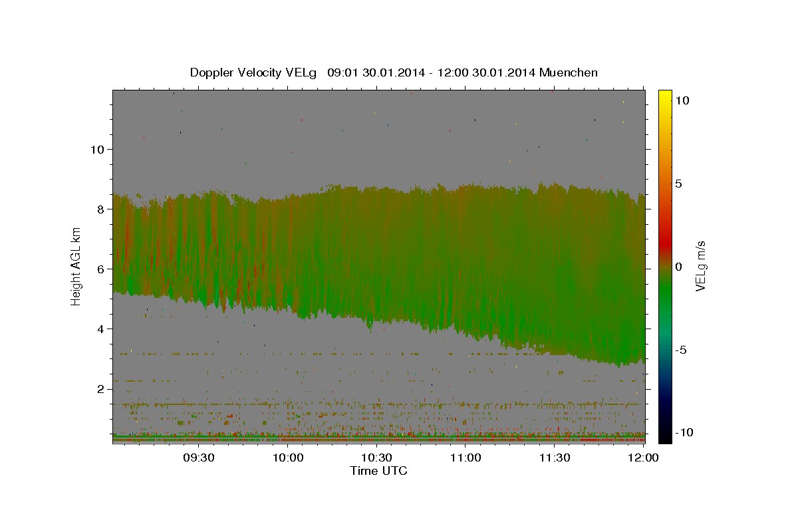Screen dimensions: 798x532
Task: Click height axis label '6'
Action: tap(99, 269)
